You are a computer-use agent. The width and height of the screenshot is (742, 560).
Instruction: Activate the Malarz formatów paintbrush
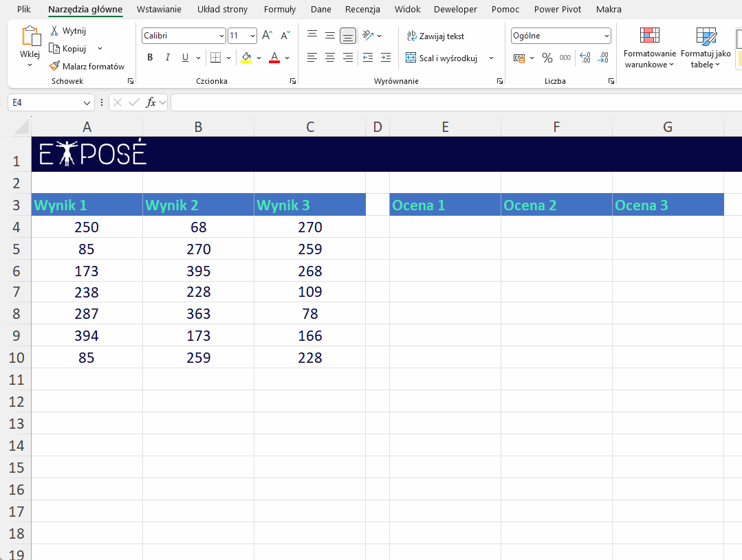coord(55,67)
